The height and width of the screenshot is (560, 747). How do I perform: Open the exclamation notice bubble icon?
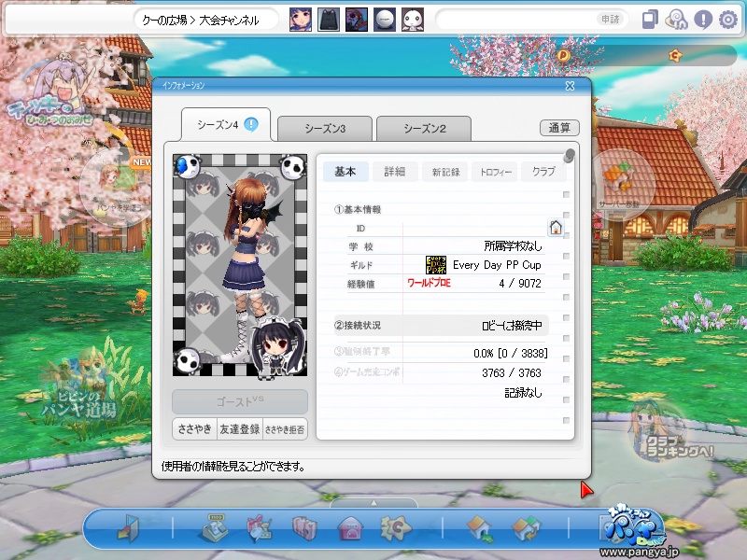point(703,20)
